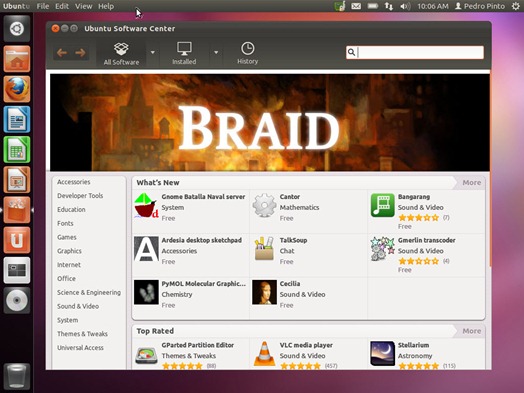Select the Stellarium app icon
Viewport: 524px width, 393px height.
point(382,354)
